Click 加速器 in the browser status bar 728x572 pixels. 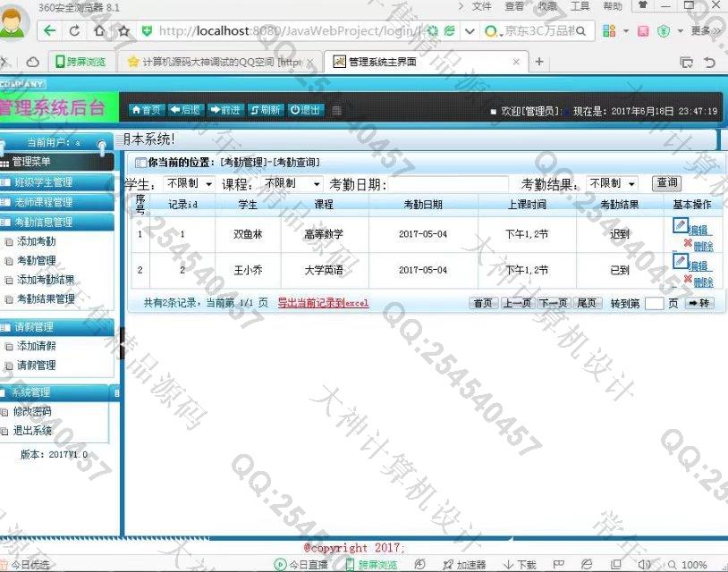click(x=464, y=565)
